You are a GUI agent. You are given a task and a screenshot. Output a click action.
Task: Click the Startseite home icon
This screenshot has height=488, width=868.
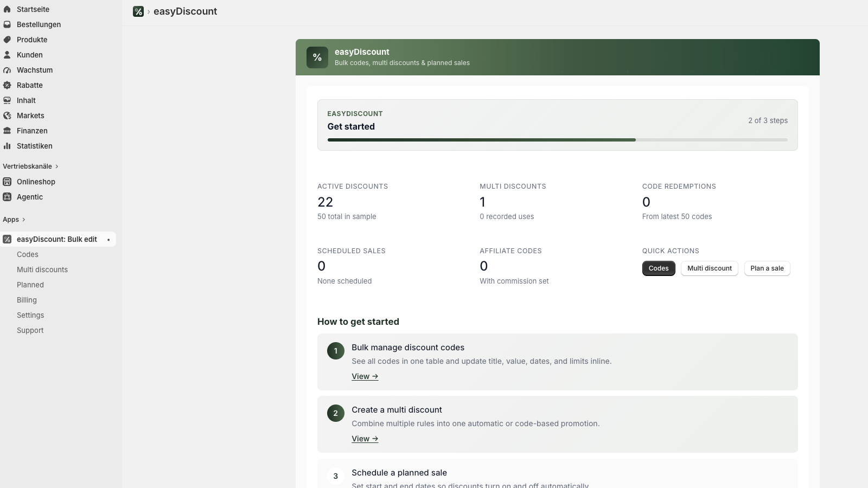coord(7,9)
